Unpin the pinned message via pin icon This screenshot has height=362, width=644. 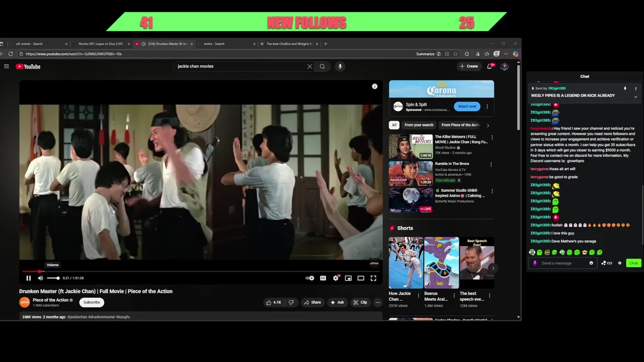tap(625, 88)
